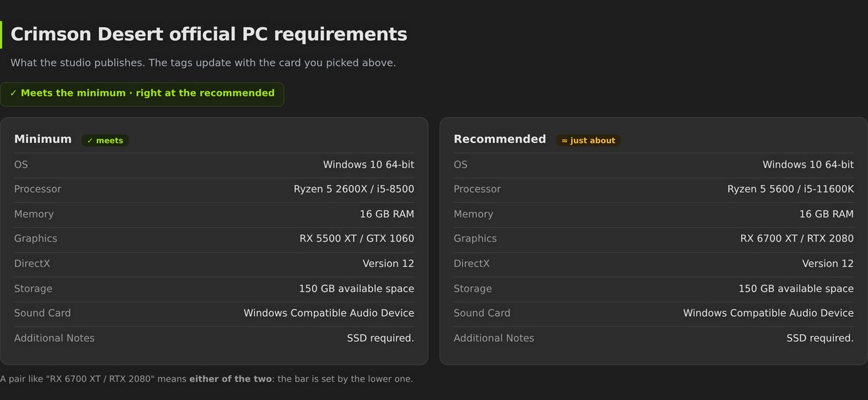Click Recommended card's 'Windows 10 64-bit' value
This screenshot has width=868, height=400.
click(808, 165)
